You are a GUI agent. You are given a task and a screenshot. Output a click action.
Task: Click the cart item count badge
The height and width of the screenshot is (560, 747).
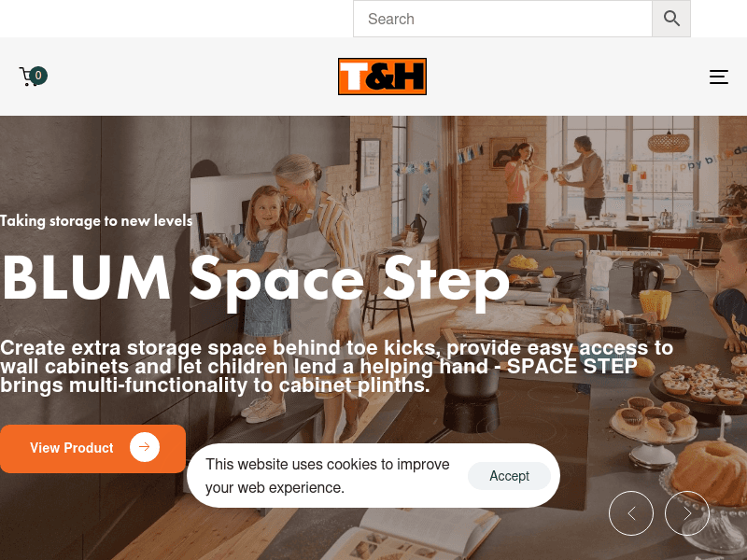coord(38,76)
